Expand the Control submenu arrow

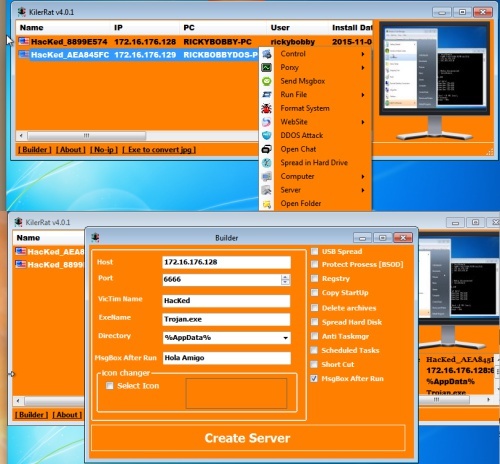pyautogui.click(x=363, y=54)
